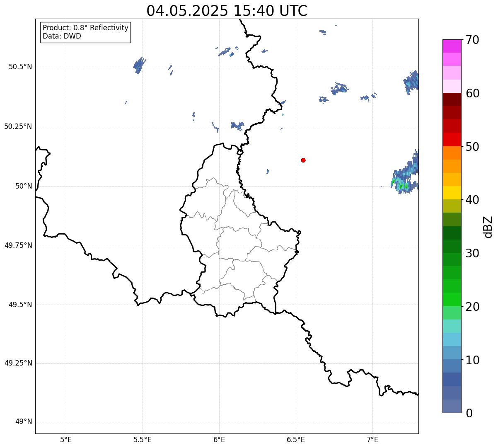Click the 50.5°N latitude label
This screenshot has width=498, height=448.
(x=20, y=67)
